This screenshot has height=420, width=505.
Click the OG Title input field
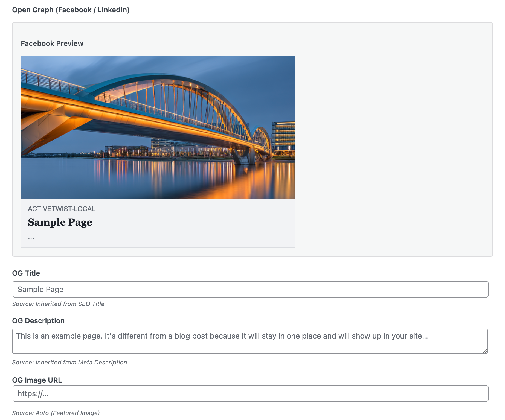[250, 289]
